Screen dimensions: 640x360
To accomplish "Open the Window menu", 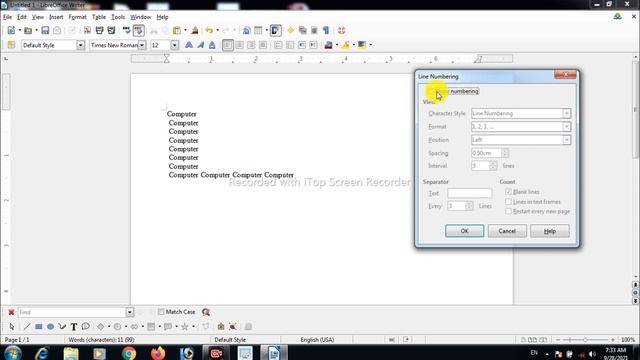I will [140, 17].
